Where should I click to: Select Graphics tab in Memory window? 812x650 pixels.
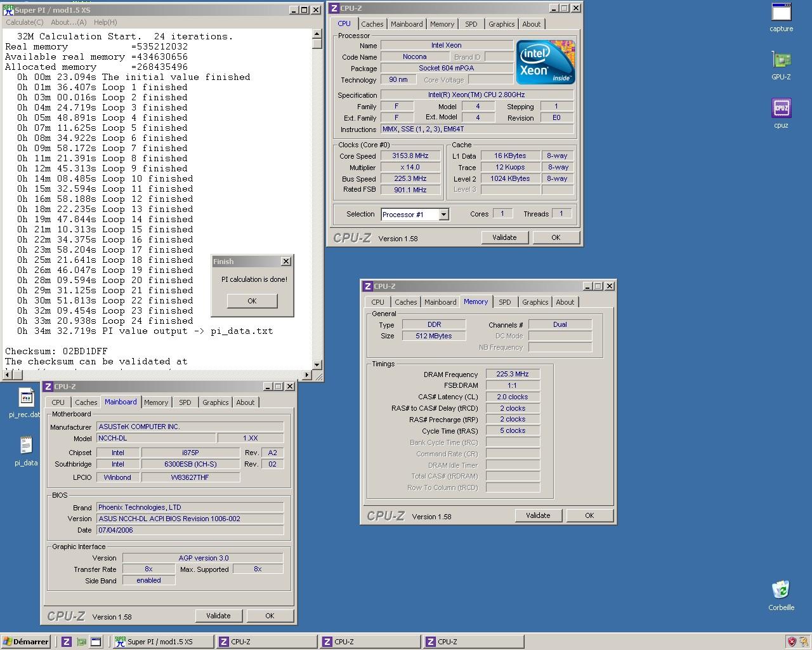click(535, 302)
